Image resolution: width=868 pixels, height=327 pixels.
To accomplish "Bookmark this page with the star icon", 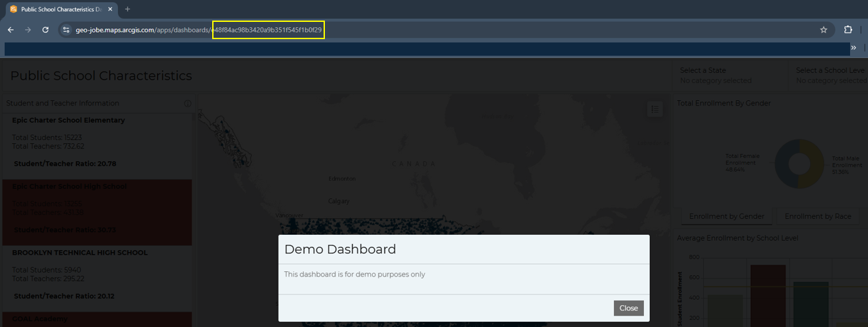I will pyautogui.click(x=824, y=30).
